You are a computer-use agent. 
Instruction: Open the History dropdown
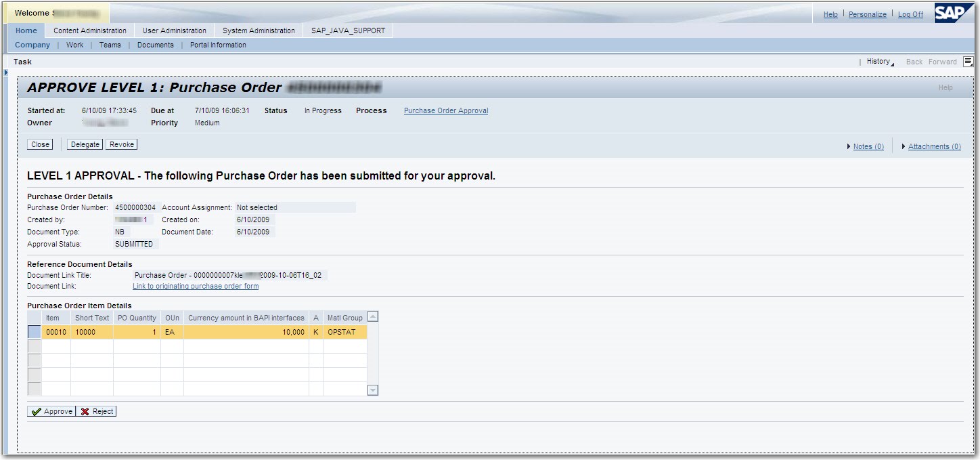[878, 61]
